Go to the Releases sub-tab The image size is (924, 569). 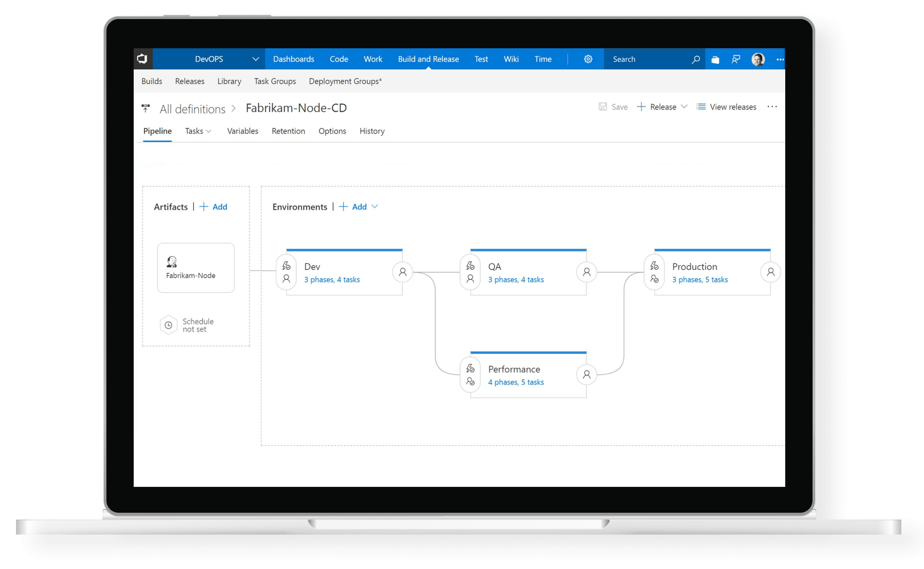(x=190, y=81)
